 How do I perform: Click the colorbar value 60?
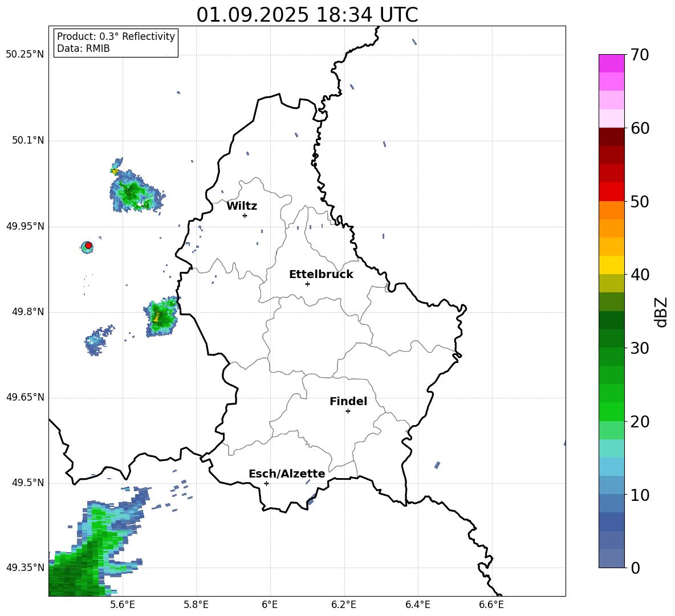tap(640, 128)
